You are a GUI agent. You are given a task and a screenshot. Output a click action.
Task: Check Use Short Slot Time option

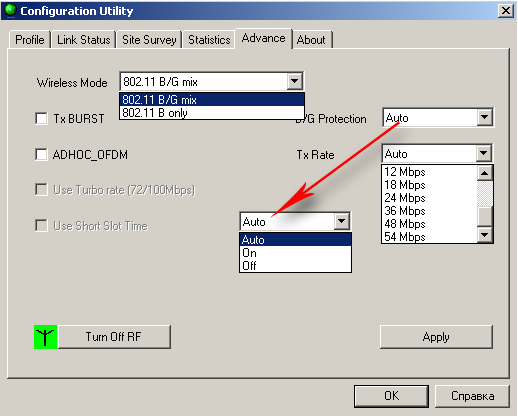point(41,225)
